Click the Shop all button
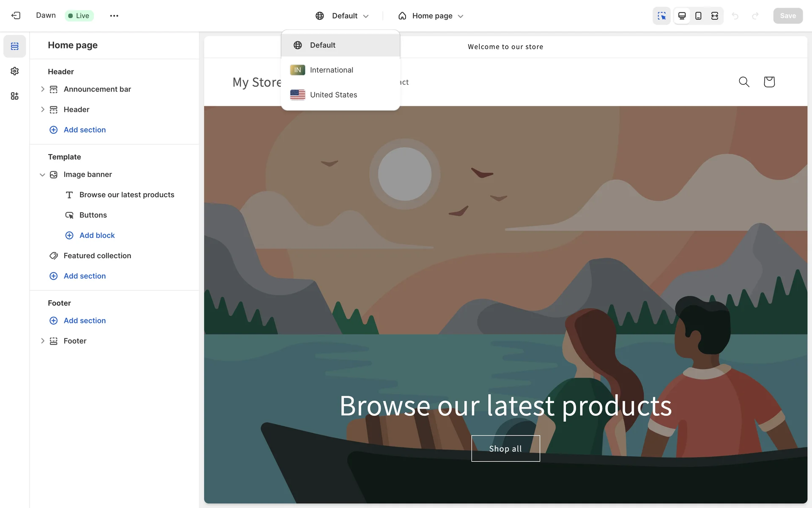Viewport: 812px width, 508px height. point(505,448)
